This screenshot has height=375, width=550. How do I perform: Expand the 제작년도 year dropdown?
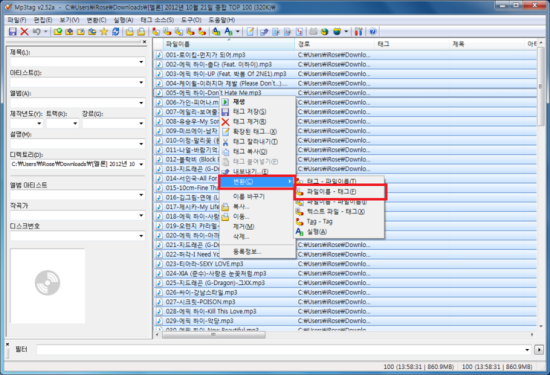39,123
